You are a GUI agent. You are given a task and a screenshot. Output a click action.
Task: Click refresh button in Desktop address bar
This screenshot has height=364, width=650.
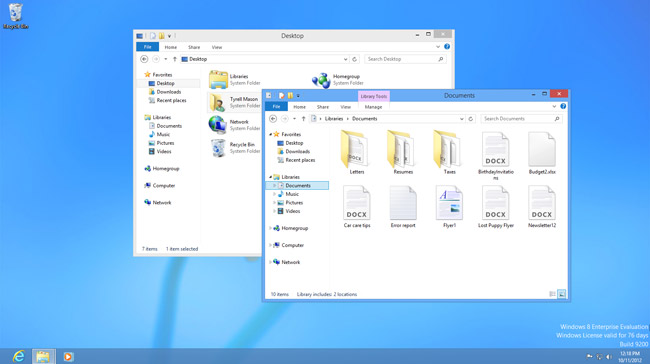354,59
